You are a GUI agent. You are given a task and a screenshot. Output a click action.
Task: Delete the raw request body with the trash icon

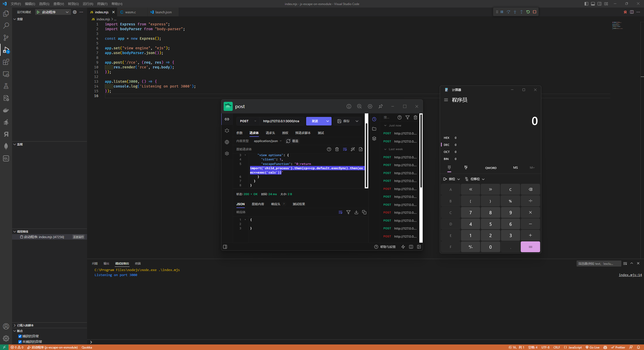(x=337, y=149)
